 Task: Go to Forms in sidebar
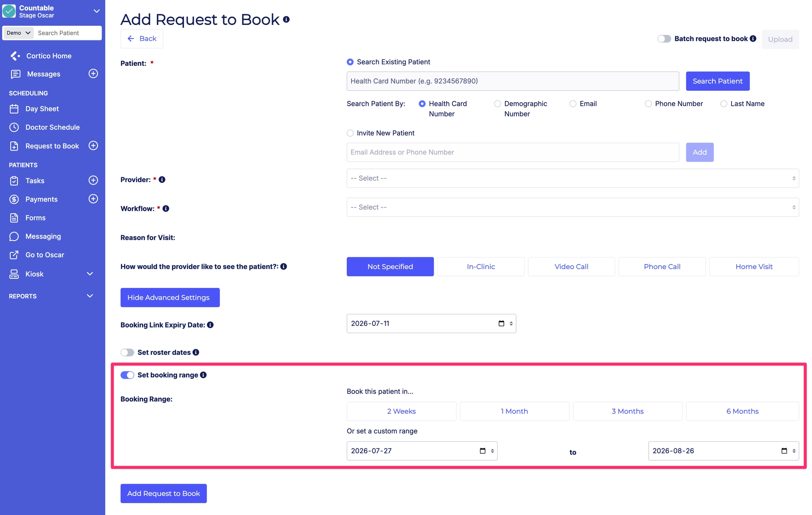pyautogui.click(x=35, y=218)
